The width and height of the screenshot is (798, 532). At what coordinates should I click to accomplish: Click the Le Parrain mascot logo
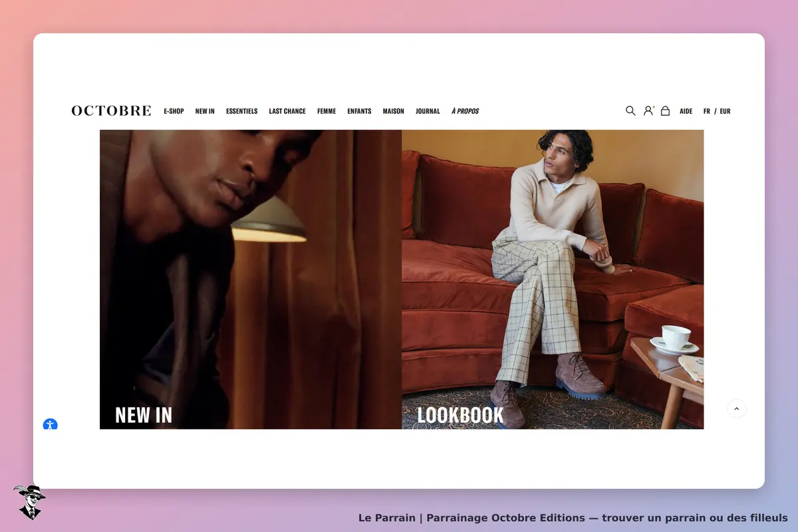[x=29, y=502]
